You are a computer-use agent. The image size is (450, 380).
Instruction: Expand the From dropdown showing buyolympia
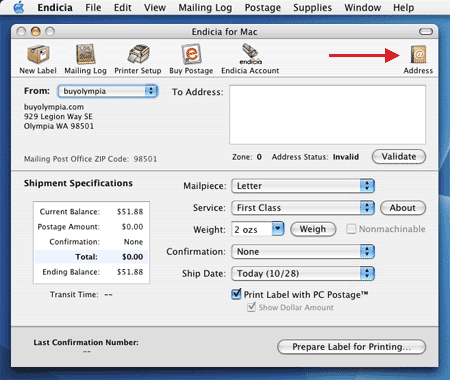[x=108, y=91]
